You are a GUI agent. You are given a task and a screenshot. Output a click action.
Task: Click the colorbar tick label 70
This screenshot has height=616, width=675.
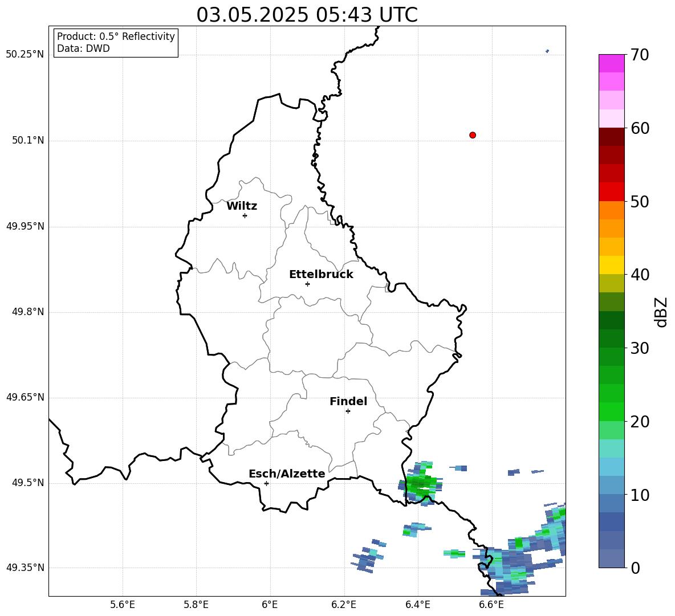640,55
